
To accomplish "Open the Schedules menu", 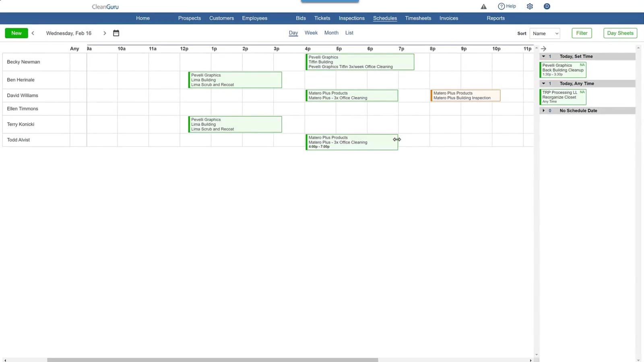I will pos(385,19).
